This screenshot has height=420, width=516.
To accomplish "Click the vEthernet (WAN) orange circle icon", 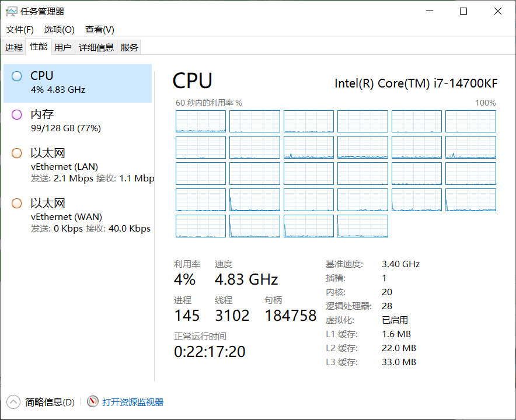I will (17, 204).
